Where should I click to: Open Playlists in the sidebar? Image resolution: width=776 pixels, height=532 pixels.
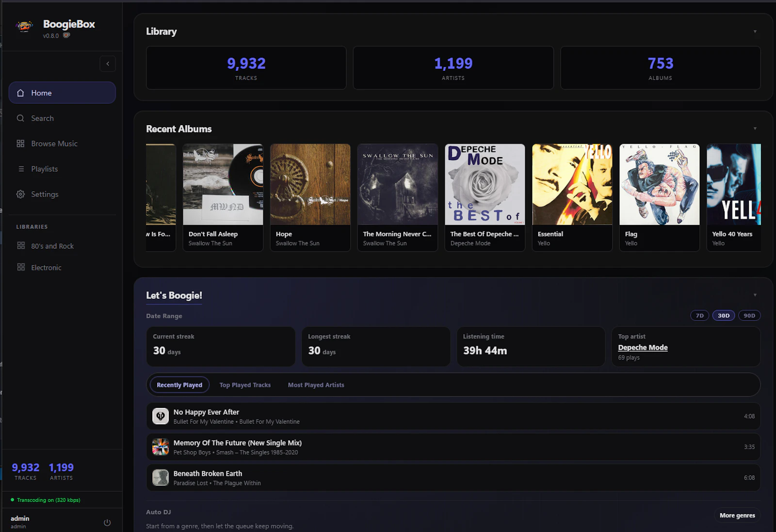pos(62,169)
